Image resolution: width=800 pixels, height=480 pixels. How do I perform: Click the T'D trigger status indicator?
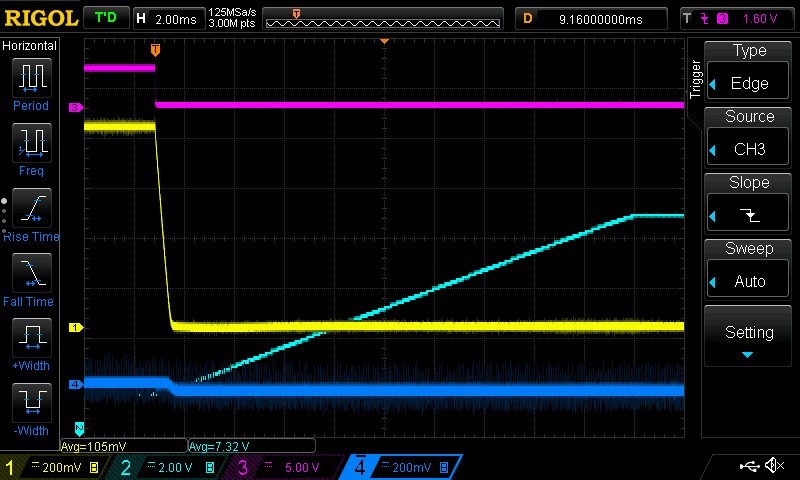[106, 18]
